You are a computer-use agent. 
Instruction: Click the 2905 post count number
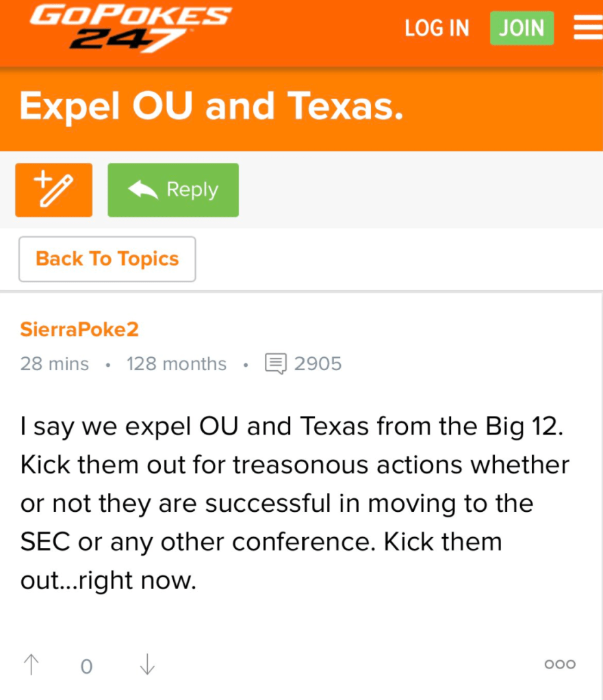coord(318,363)
